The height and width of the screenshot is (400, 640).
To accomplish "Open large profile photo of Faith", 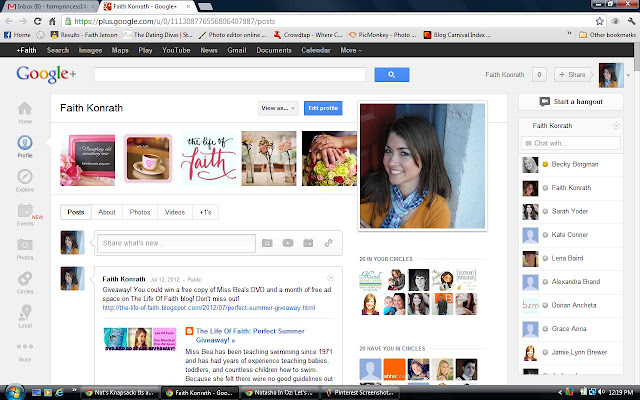I will [x=422, y=166].
